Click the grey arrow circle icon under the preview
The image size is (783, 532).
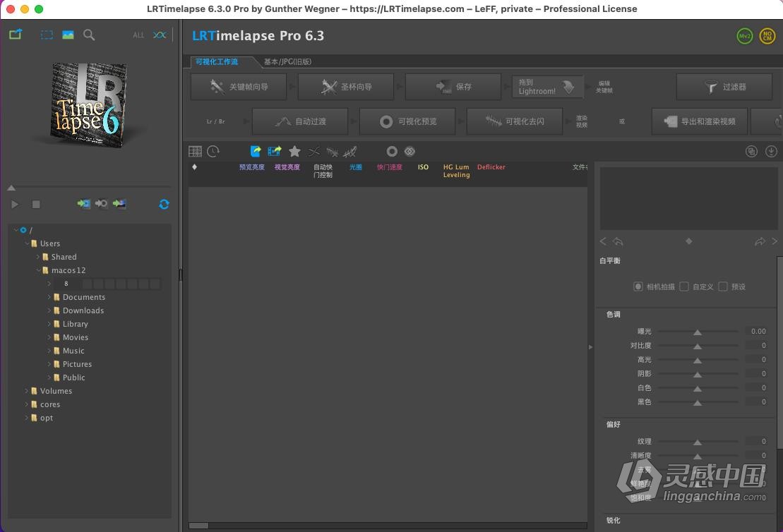[x=102, y=204]
